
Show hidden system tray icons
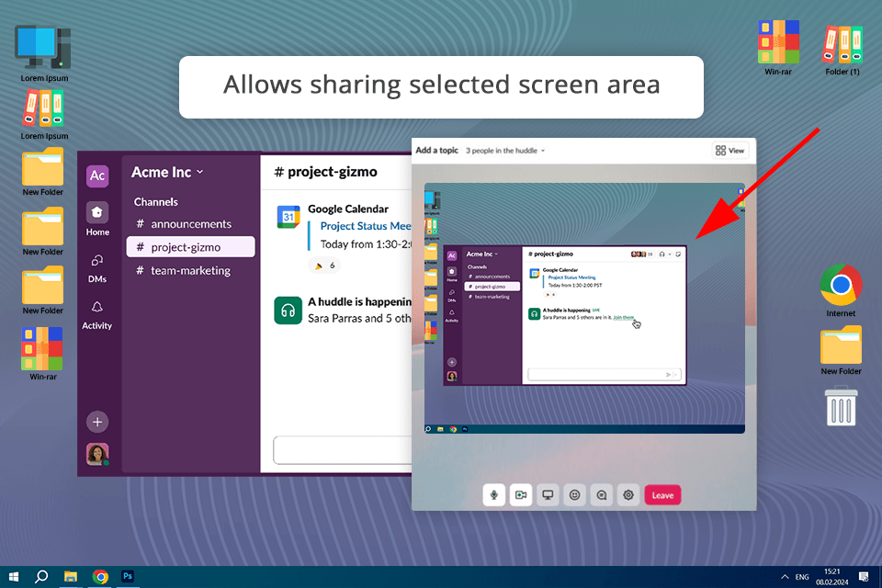(x=785, y=577)
